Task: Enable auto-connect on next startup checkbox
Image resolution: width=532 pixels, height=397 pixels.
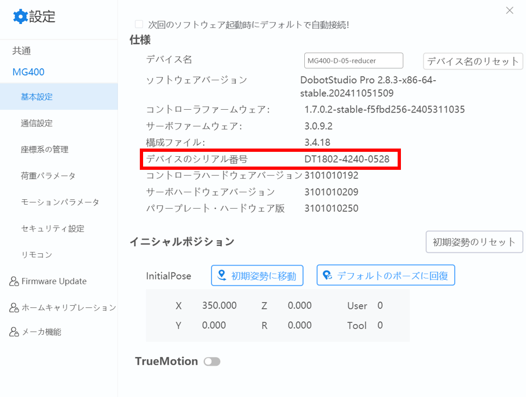Action: [139, 24]
